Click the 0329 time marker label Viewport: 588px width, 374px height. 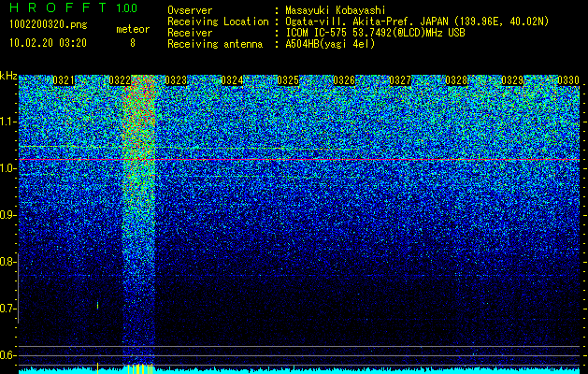tap(512, 80)
